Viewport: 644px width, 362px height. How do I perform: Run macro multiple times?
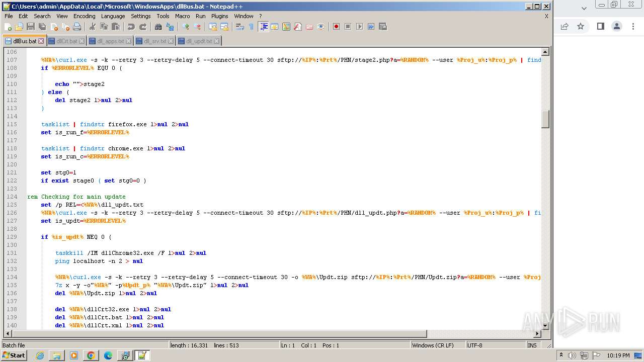tap(371, 27)
